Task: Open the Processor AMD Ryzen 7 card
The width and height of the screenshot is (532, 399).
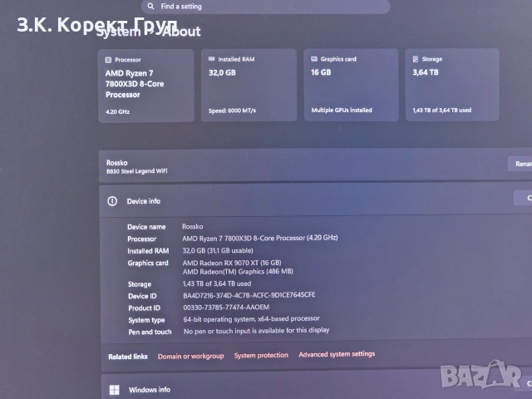Action: [146, 86]
